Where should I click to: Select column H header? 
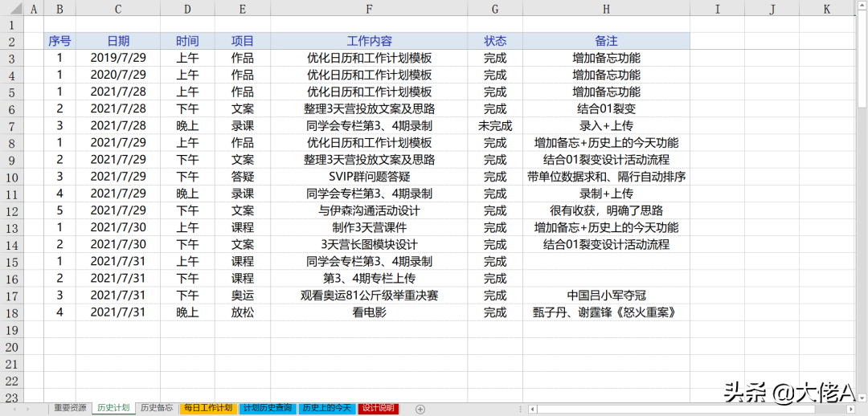[606, 8]
